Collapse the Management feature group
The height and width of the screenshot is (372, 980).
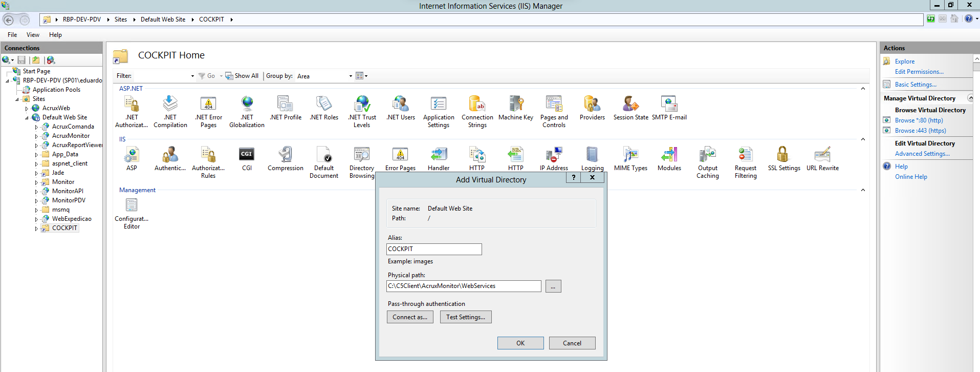tap(863, 190)
